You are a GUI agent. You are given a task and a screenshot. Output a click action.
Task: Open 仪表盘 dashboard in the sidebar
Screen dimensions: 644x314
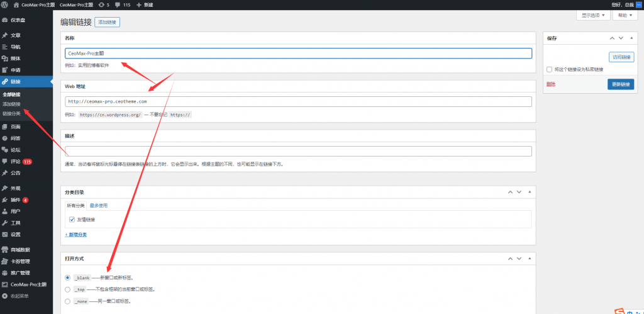pyautogui.click(x=19, y=20)
